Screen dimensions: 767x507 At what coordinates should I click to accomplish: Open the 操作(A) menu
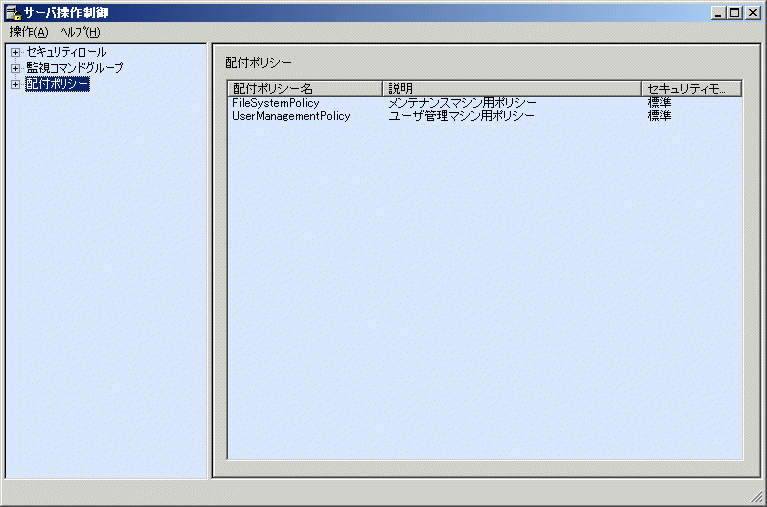[29, 32]
